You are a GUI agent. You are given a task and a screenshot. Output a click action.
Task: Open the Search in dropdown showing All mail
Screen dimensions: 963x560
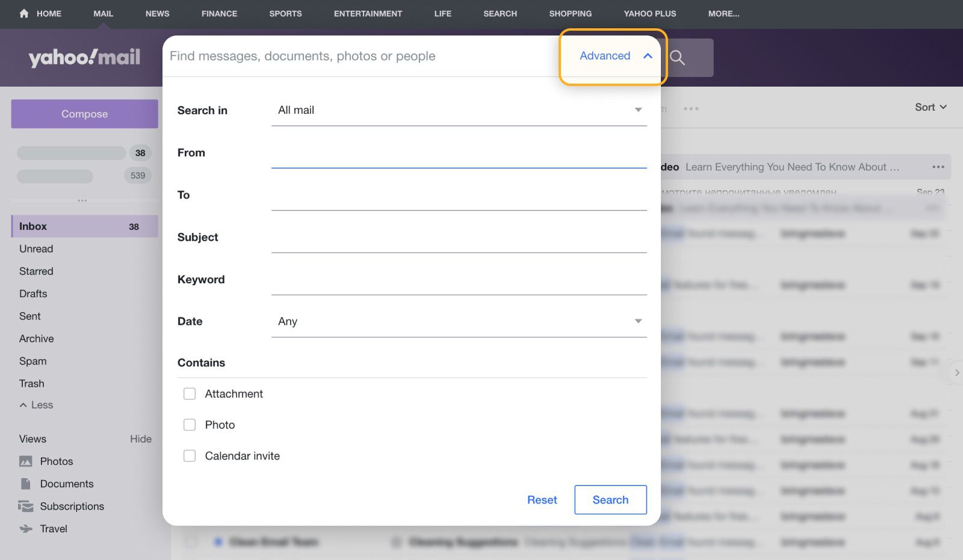[459, 110]
